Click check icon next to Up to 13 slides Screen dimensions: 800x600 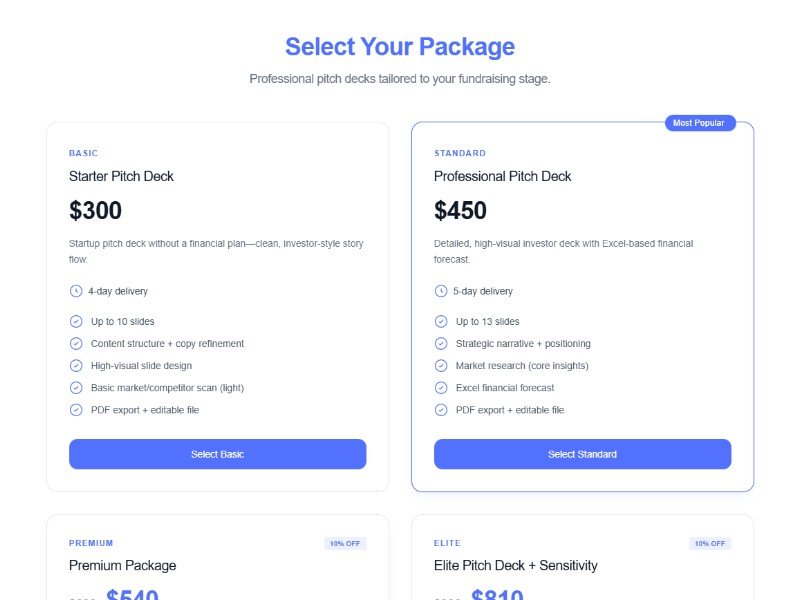point(441,321)
